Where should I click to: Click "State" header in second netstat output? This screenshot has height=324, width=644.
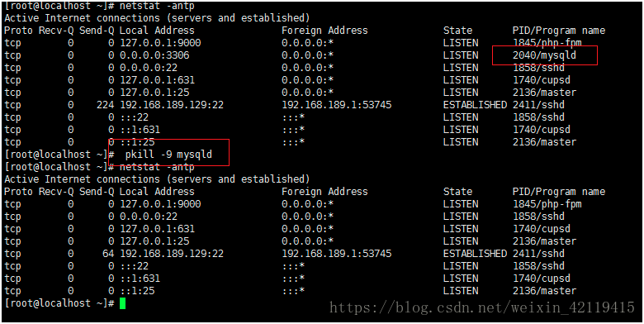pyautogui.click(x=458, y=192)
